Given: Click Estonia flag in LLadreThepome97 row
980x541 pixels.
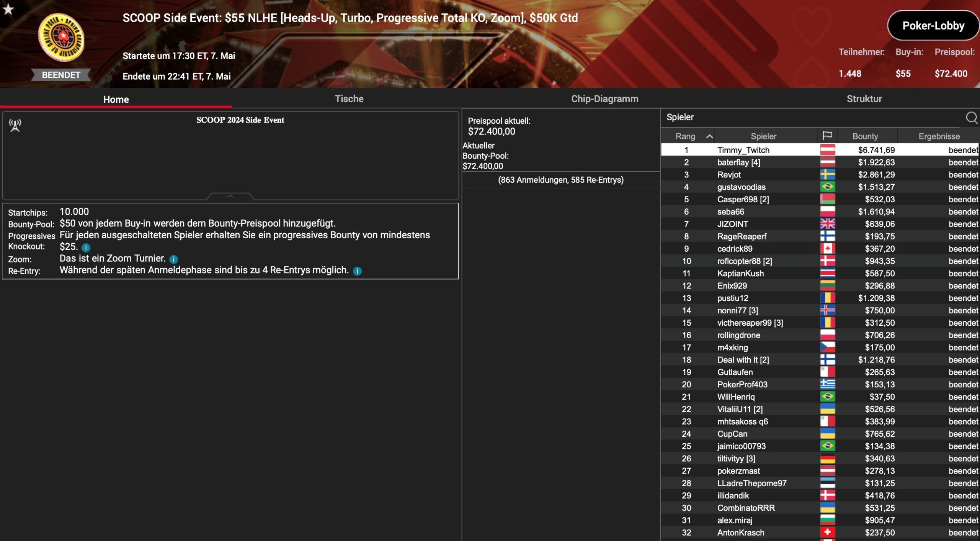Looking at the screenshot, I should (x=828, y=483).
